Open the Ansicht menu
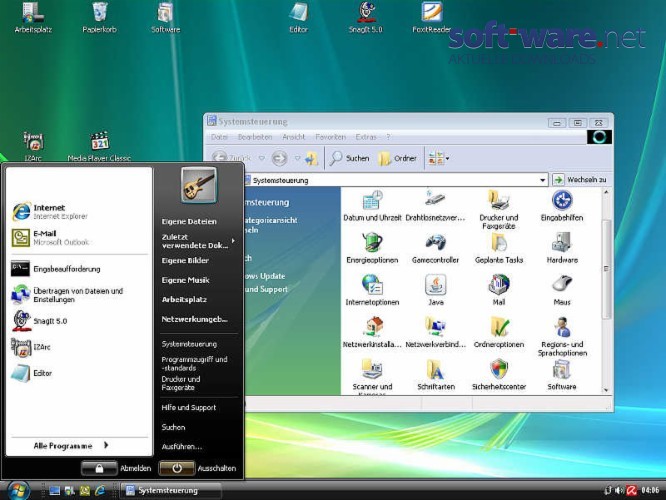 coord(293,137)
